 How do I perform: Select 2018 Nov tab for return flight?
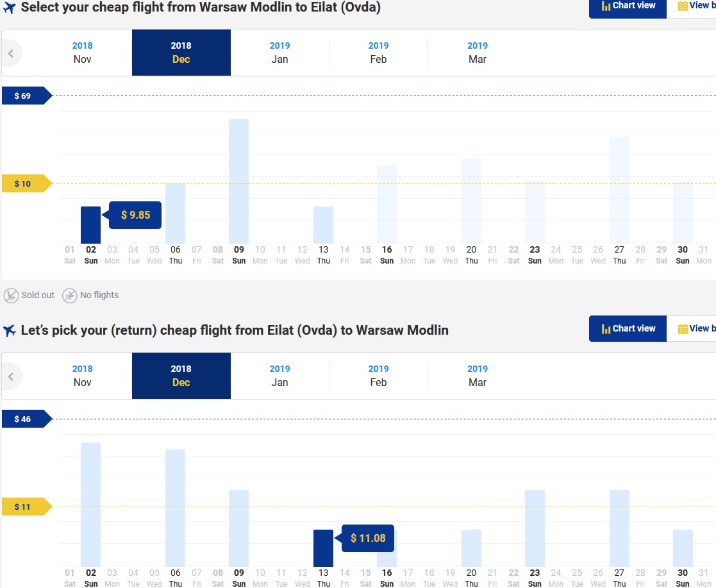82,376
